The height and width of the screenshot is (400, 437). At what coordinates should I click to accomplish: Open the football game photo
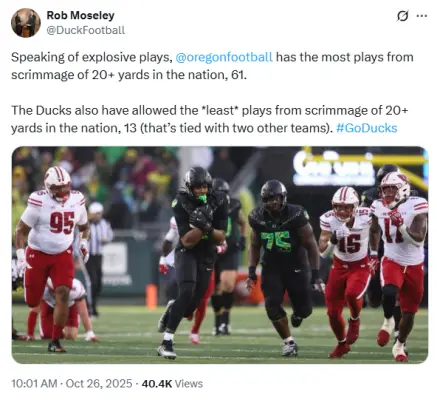220,255
